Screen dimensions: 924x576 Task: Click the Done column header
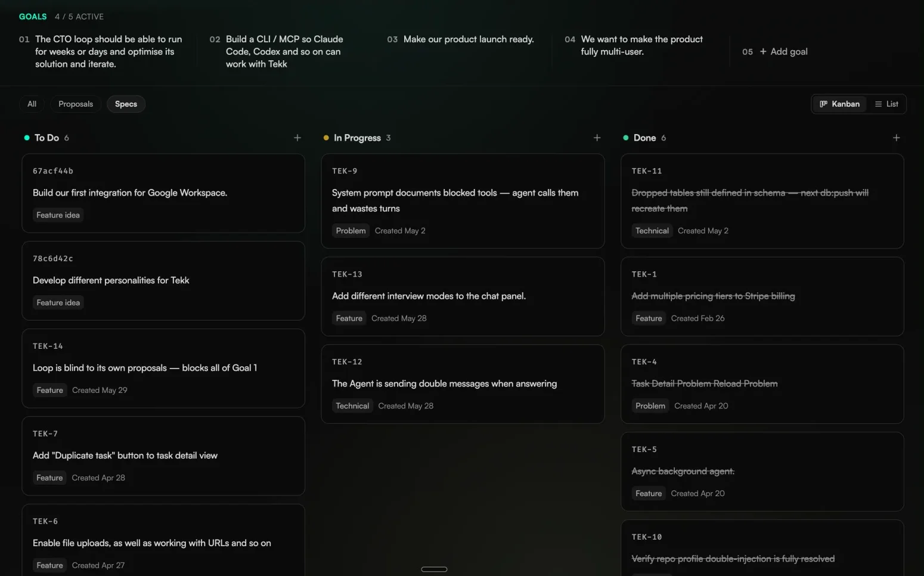click(644, 138)
